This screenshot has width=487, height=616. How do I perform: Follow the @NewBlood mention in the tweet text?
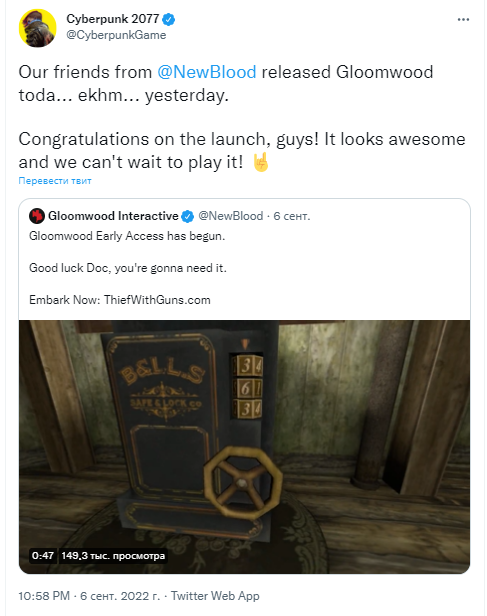(207, 72)
